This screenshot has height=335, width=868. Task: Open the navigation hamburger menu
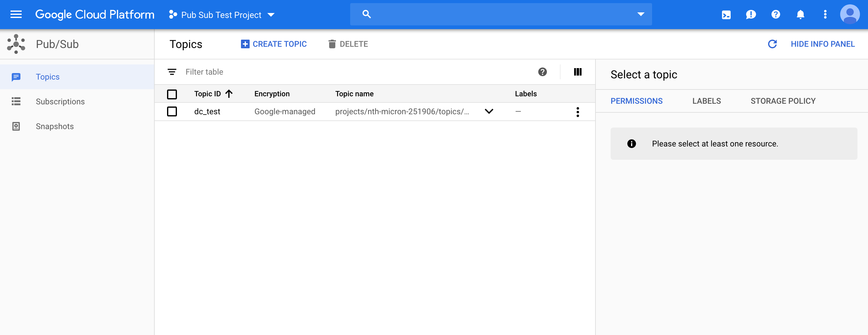click(16, 14)
